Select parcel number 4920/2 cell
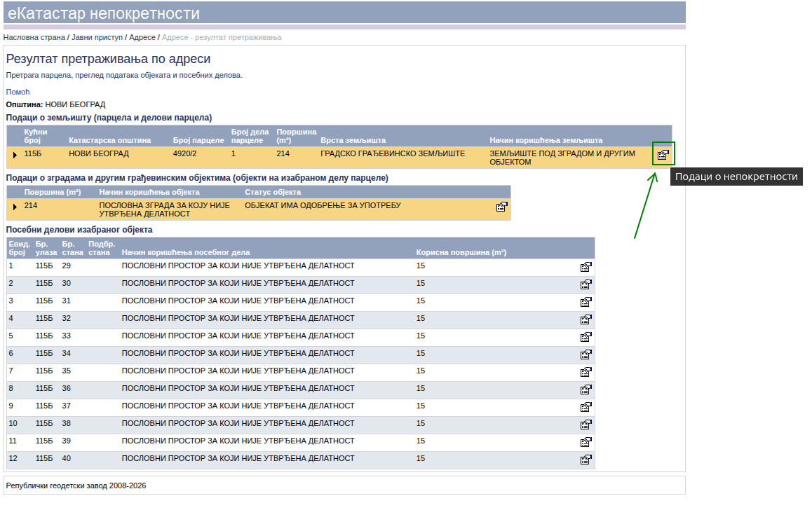Screen dimensions: 812x510 click(x=185, y=153)
